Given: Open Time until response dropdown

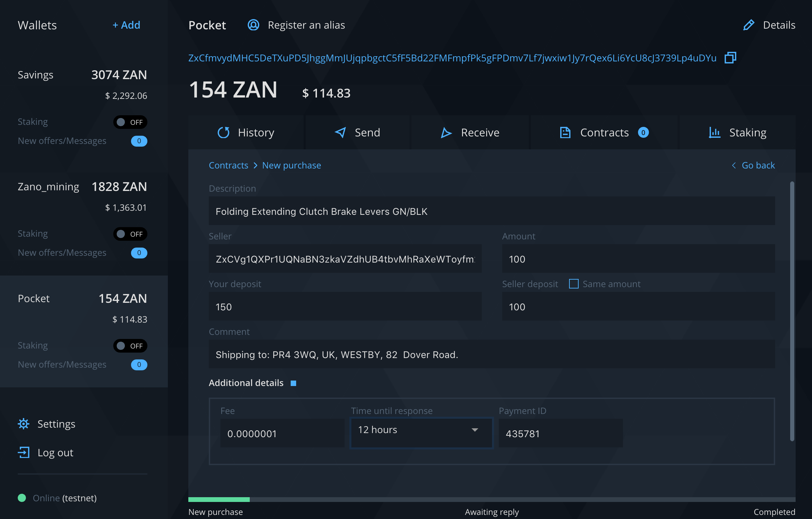Looking at the screenshot, I should (421, 430).
